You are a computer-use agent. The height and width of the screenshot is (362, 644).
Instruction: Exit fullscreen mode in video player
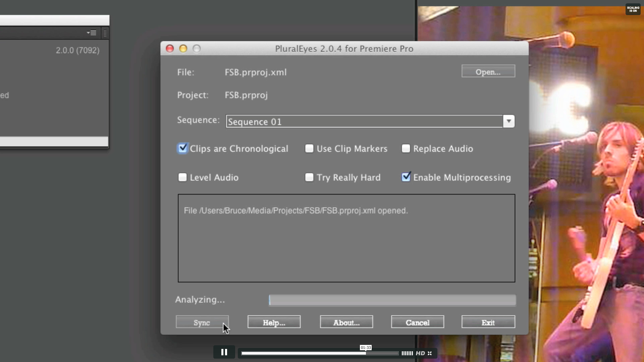click(x=430, y=353)
